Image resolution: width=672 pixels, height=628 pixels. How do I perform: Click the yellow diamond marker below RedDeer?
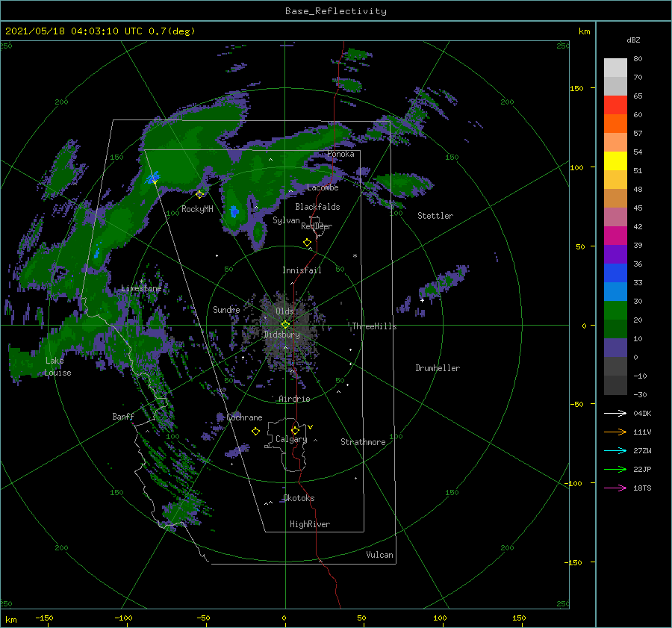pyautogui.click(x=307, y=243)
